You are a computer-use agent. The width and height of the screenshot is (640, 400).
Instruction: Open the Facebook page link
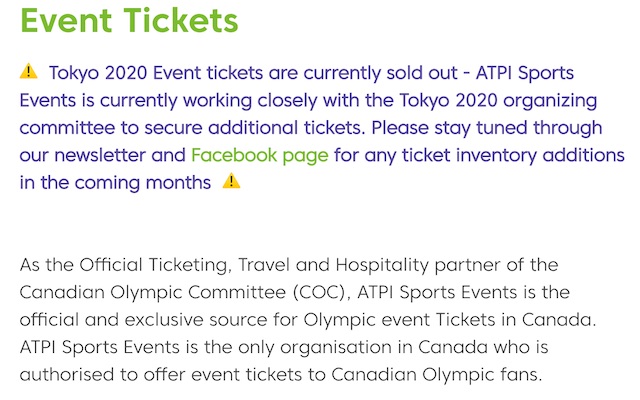(260, 156)
